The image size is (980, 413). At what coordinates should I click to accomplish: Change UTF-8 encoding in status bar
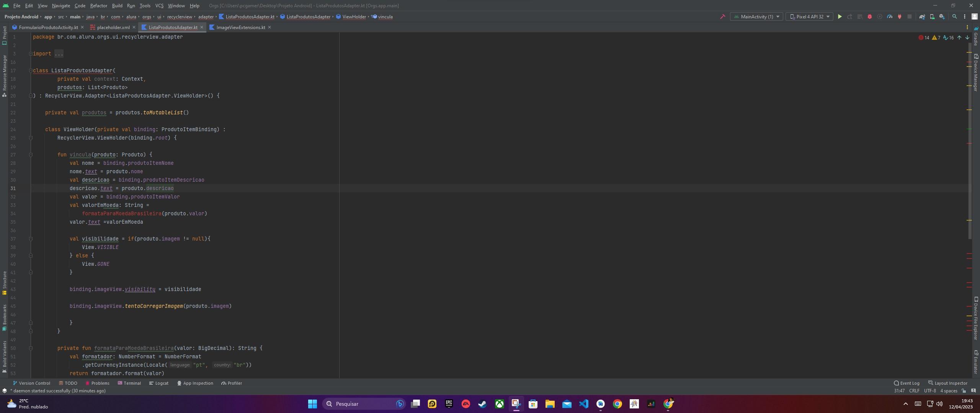(929, 391)
